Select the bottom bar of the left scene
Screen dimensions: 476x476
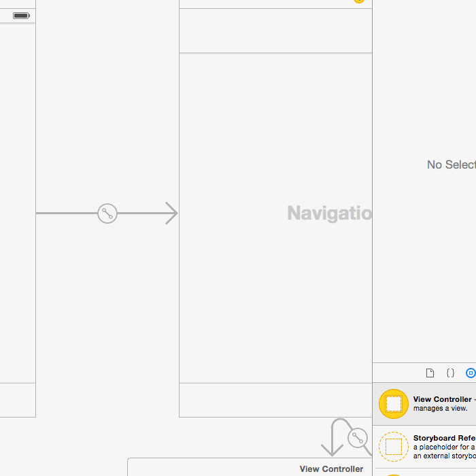(x=18, y=400)
